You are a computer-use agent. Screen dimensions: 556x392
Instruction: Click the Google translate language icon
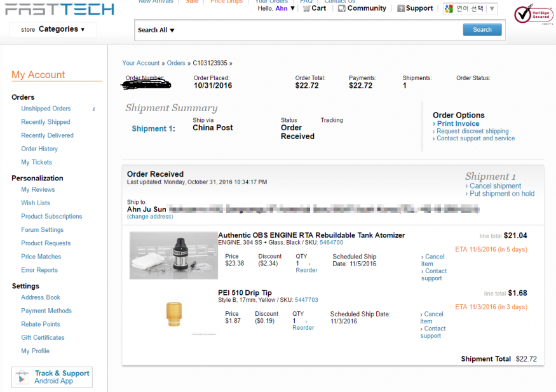pos(449,9)
